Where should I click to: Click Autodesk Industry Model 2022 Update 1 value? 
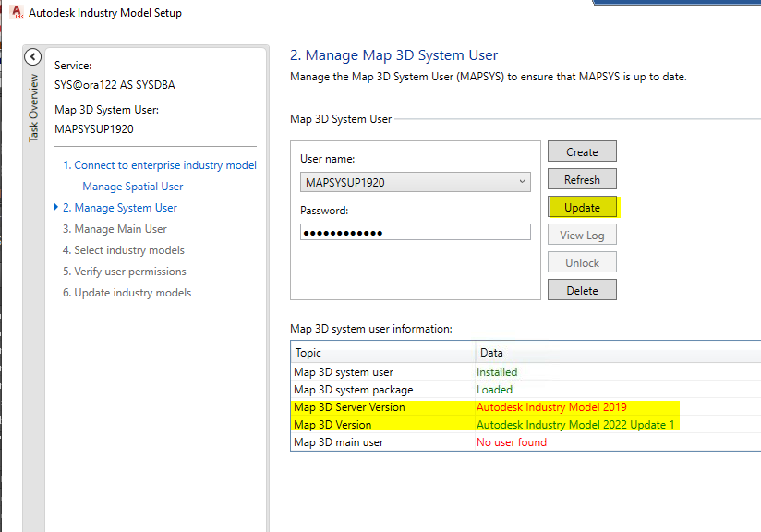[575, 424]
